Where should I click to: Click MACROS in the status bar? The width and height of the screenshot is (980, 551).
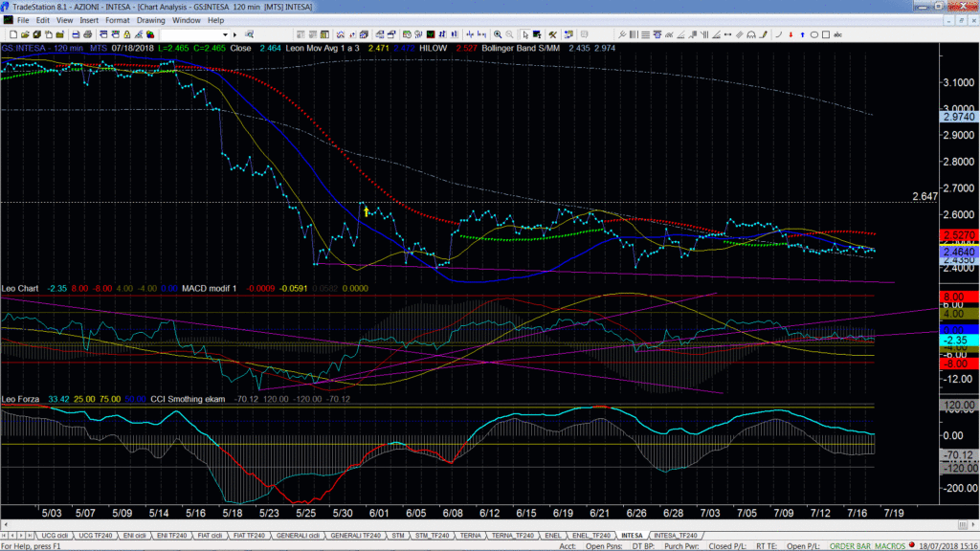pyautogui.click(x=889, y=546)
